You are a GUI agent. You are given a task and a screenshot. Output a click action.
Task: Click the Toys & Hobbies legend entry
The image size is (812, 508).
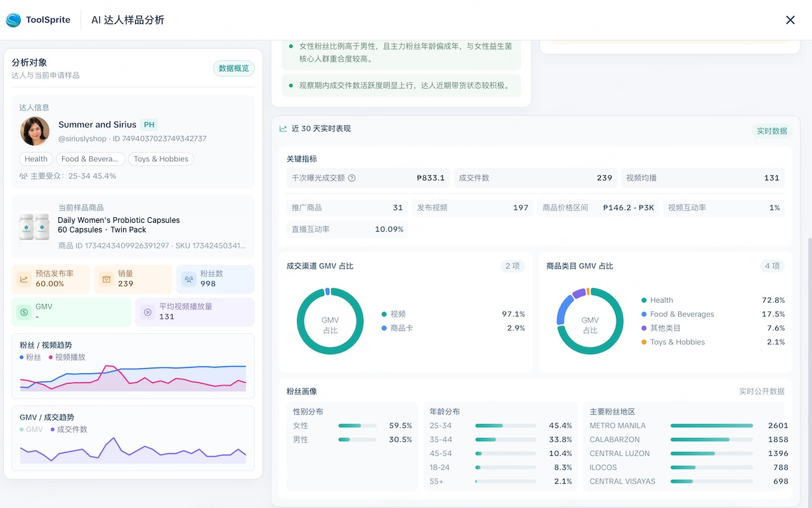673,342
